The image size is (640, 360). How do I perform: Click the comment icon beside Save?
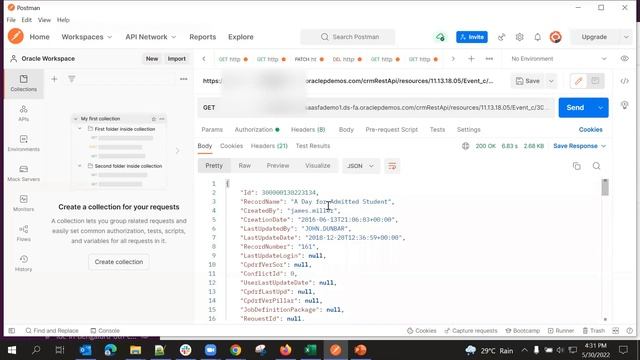(x=595, y=81)
